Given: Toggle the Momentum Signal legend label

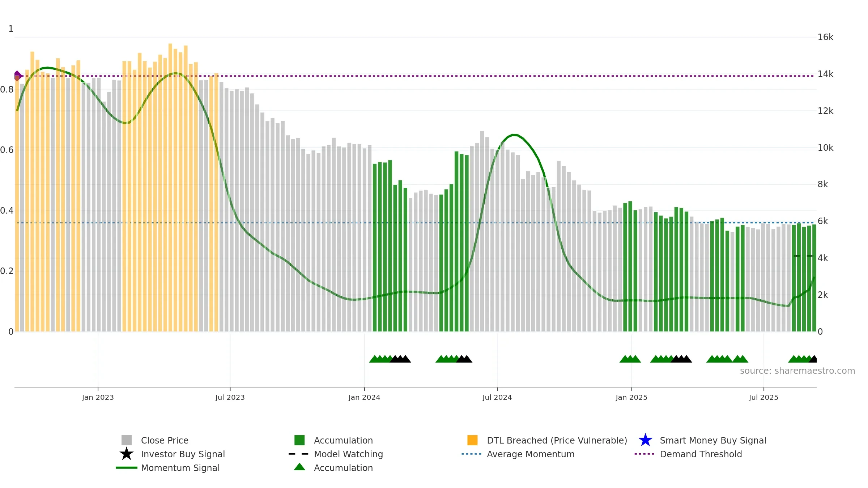Looking at the screenshot, I should point(180,468).
